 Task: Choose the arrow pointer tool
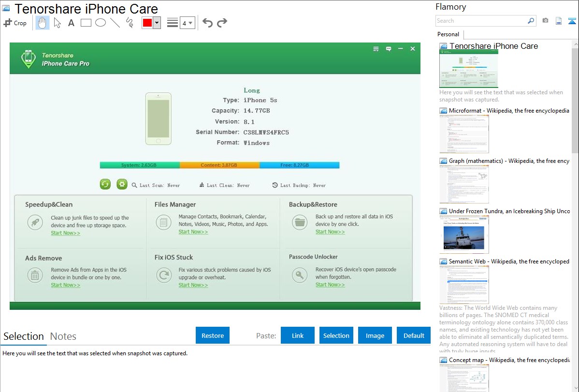pyautogui.click(x=57, y=23)
